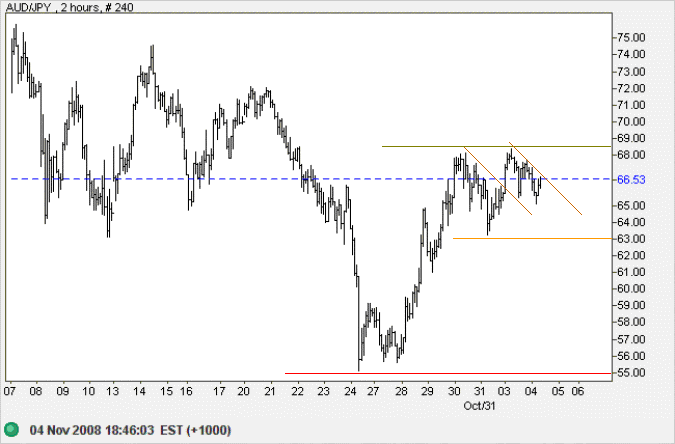
Task: Click the 55.00 price axis label
Action: coord(631,373)
